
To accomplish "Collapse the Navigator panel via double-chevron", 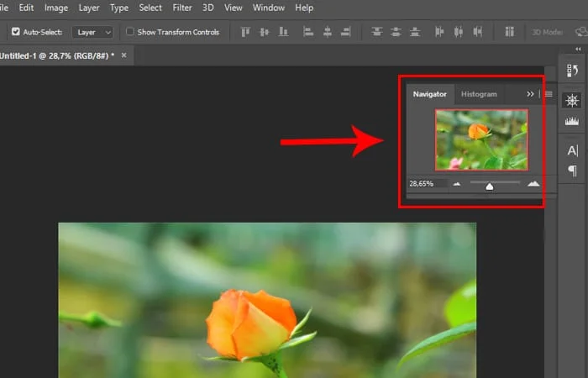I will [x=530, y=94].
